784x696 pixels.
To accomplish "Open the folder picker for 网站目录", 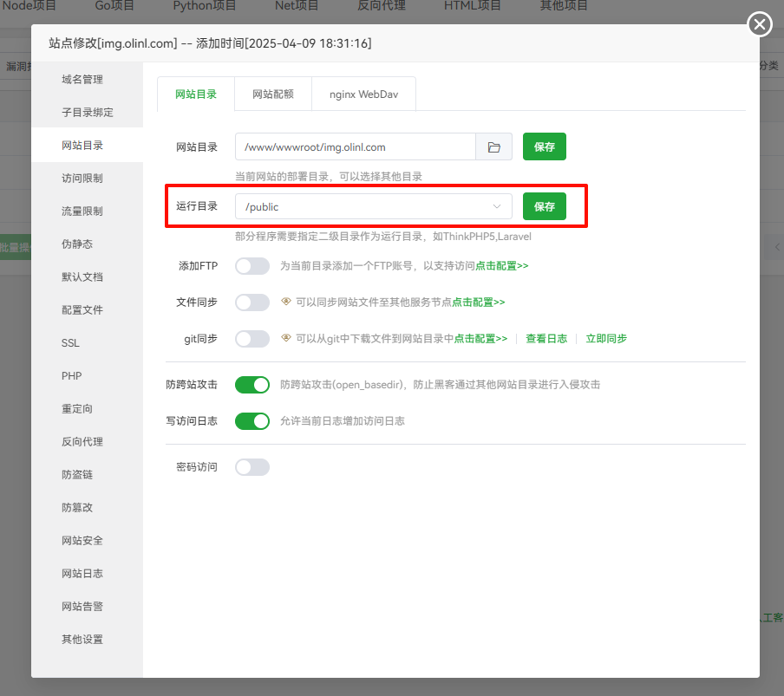I will (x=493, y=146).
